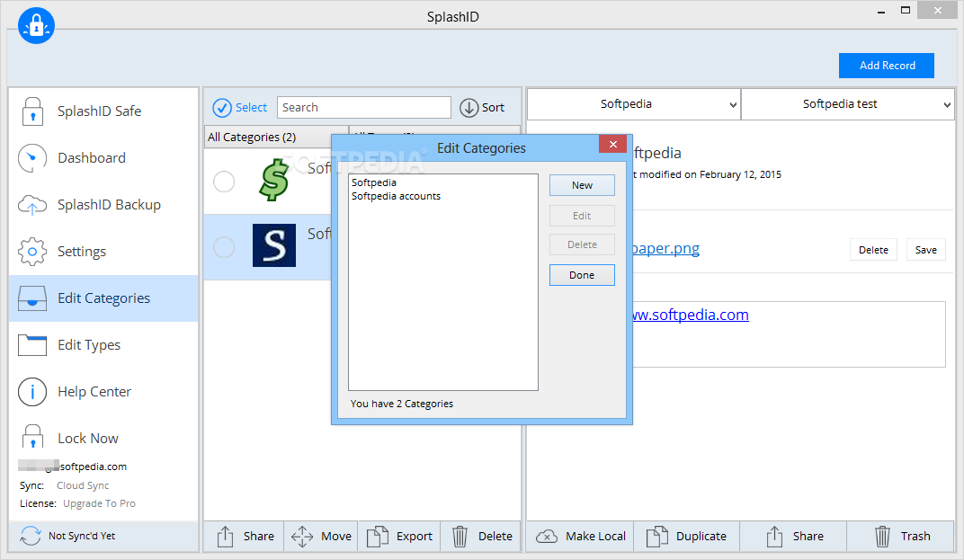The image size is (964, 560).
Task: Click the Trash bin icon
Action: click(x=882, y=536)
